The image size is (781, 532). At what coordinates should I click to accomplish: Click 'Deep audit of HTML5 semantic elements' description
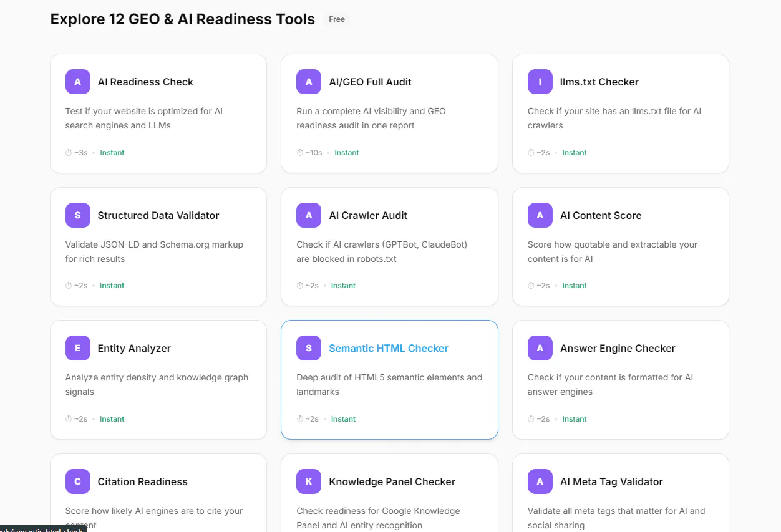[x=389, y=385]
